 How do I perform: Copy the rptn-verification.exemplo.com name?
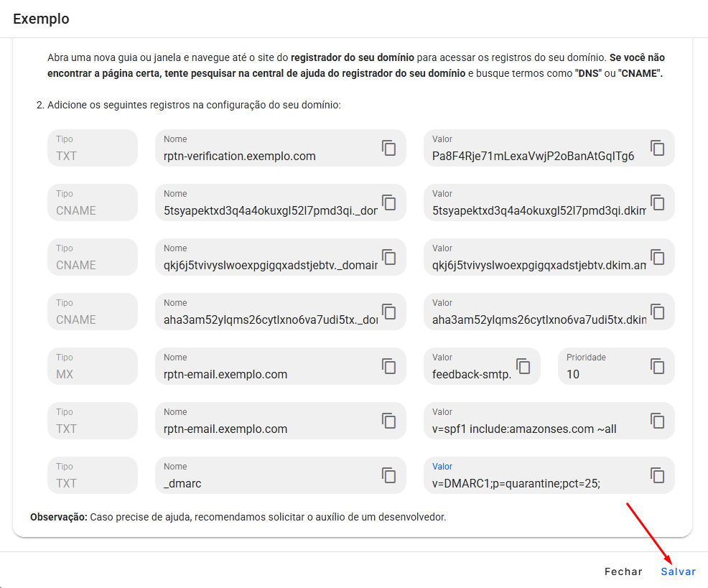pos(388,148)
